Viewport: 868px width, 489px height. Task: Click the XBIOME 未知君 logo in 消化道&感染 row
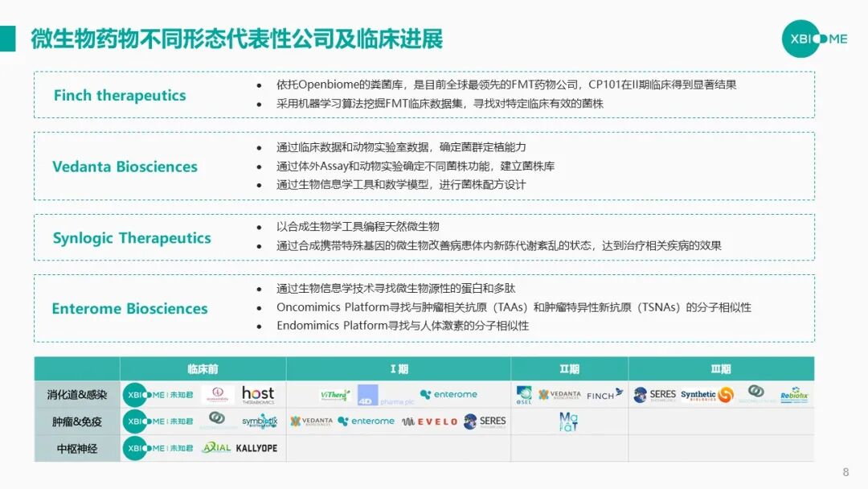[158, 395]
